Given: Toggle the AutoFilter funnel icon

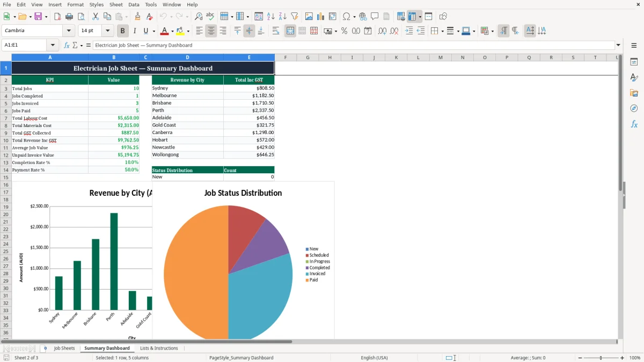Looking at the screenshot, I should coord(295,17).
